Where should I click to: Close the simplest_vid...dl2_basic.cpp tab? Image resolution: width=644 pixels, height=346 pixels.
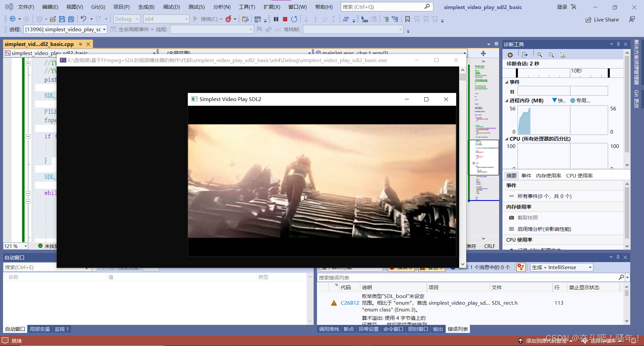point(88,44)
